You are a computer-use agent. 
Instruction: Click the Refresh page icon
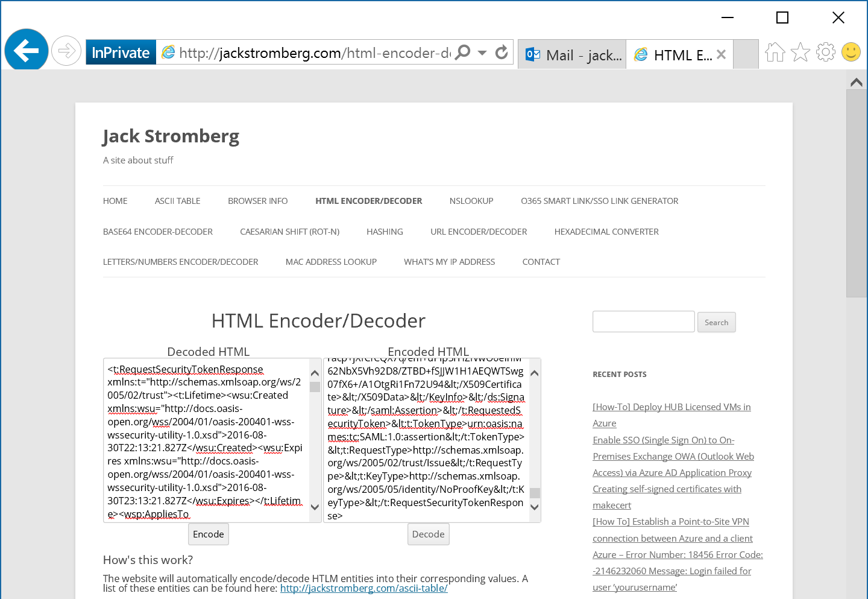pyautogui.click(x=502, y=52)
